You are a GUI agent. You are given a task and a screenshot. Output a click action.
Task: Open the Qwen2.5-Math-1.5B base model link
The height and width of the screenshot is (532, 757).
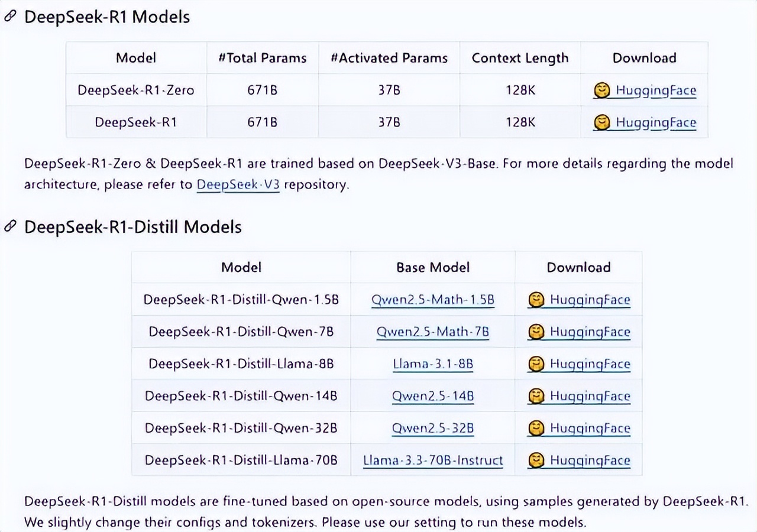point(432,300)
